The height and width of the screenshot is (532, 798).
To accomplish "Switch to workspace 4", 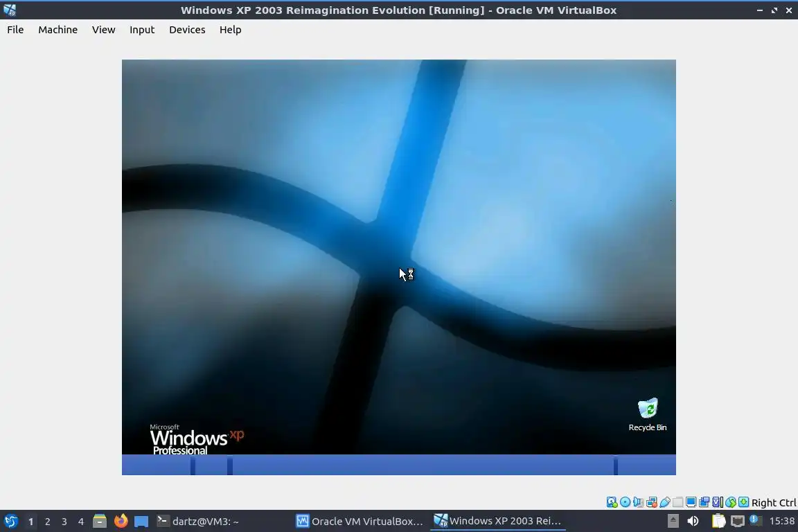I will [x=80, y=522].
